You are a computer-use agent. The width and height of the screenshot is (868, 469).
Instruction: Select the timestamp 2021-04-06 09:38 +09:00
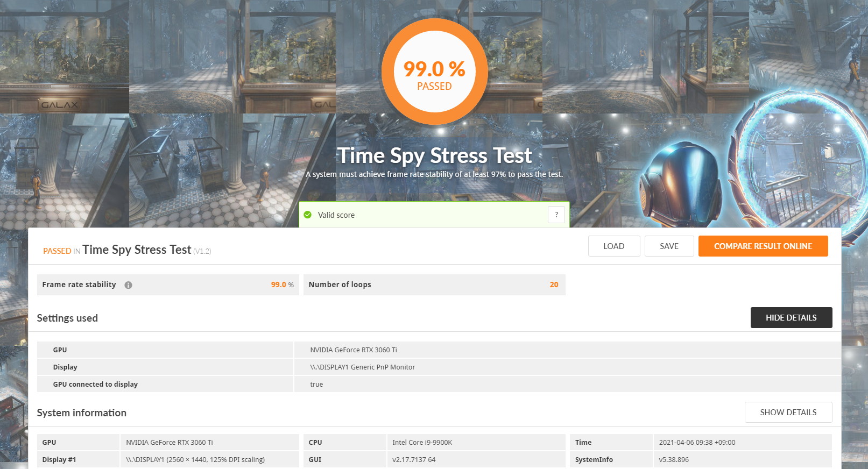click(697, 443)
